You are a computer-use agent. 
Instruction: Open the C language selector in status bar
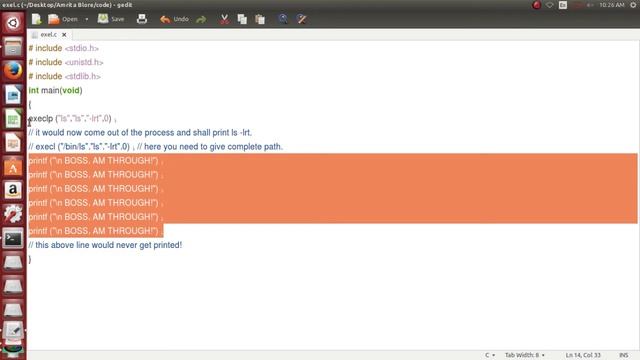(490, 355)
